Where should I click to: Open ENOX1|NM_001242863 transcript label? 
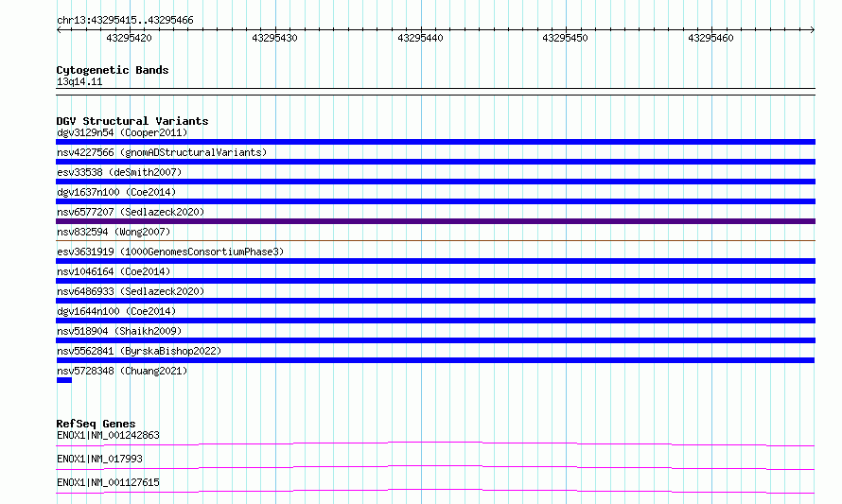coord(108,435)
